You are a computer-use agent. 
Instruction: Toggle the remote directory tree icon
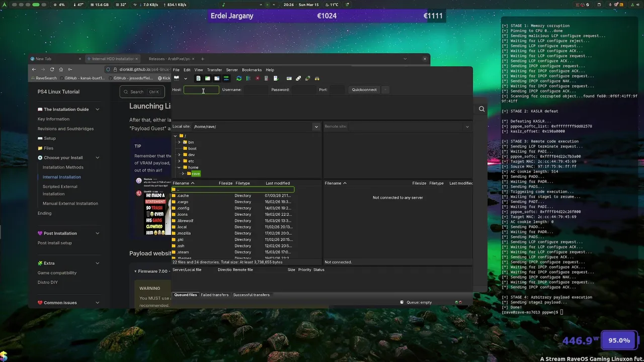pyautogui.click(x=217, y=78)
